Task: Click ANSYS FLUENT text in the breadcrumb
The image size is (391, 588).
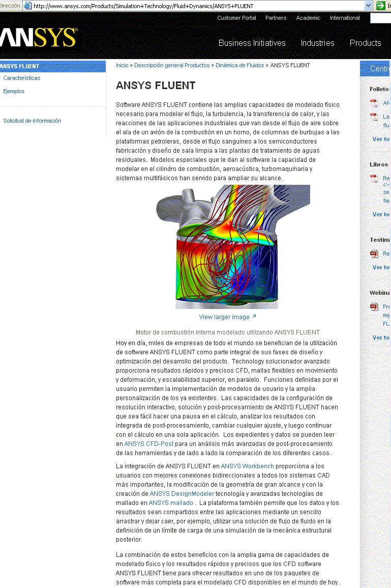Action: click(290, 65)
